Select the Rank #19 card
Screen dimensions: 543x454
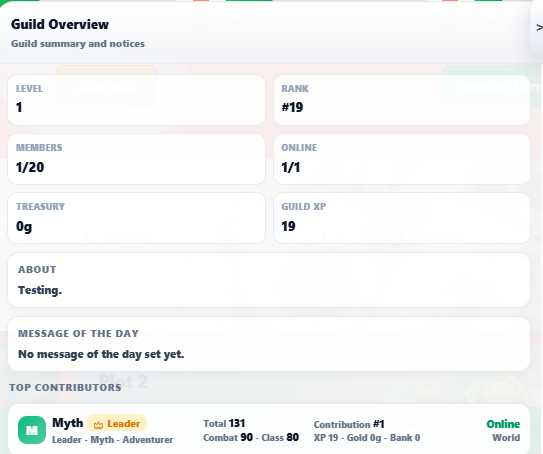click(x=402, y=100)
